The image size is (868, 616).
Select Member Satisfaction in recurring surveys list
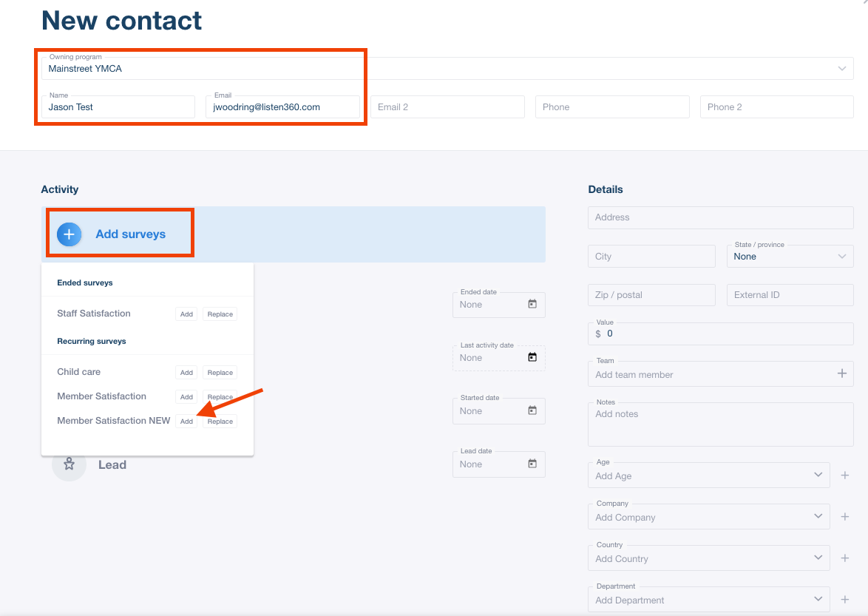tap(101, 396)
